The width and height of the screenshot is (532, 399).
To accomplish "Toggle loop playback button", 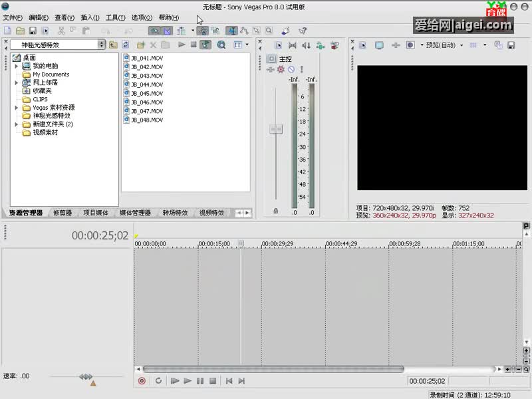I will point(158,381).
